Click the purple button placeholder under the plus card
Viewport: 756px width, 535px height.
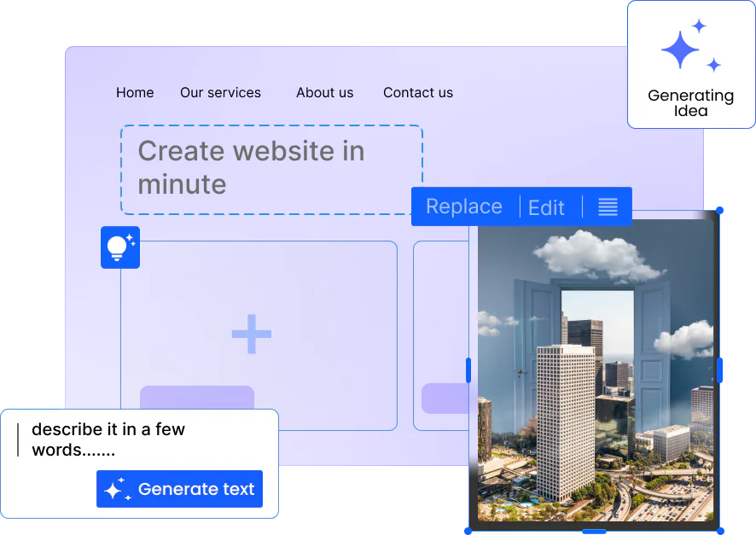196,398
